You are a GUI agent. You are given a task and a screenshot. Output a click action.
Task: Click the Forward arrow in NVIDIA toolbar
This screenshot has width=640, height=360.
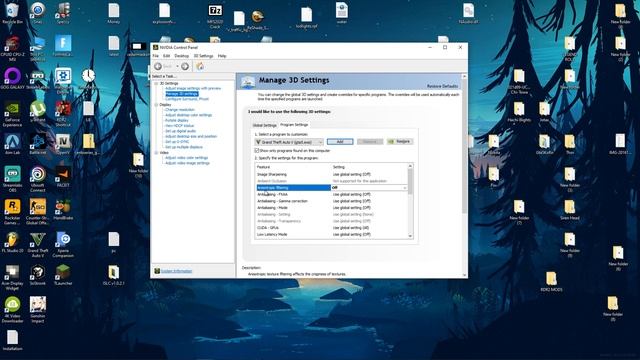coord(185,66)
